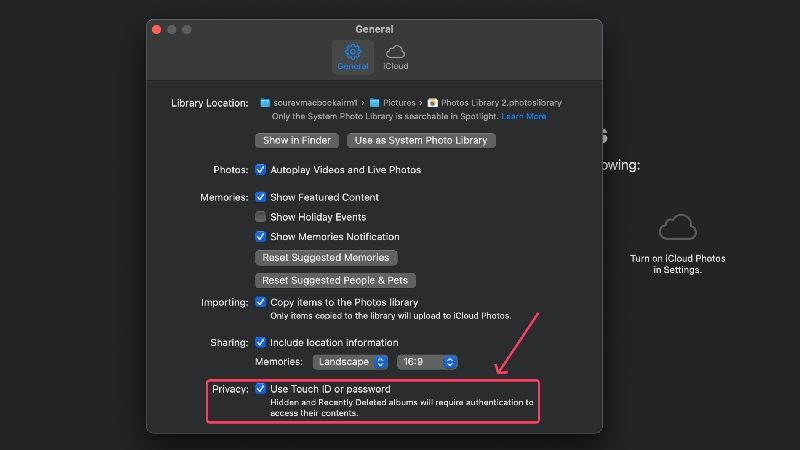Close the General preferences window

(157, 30)
